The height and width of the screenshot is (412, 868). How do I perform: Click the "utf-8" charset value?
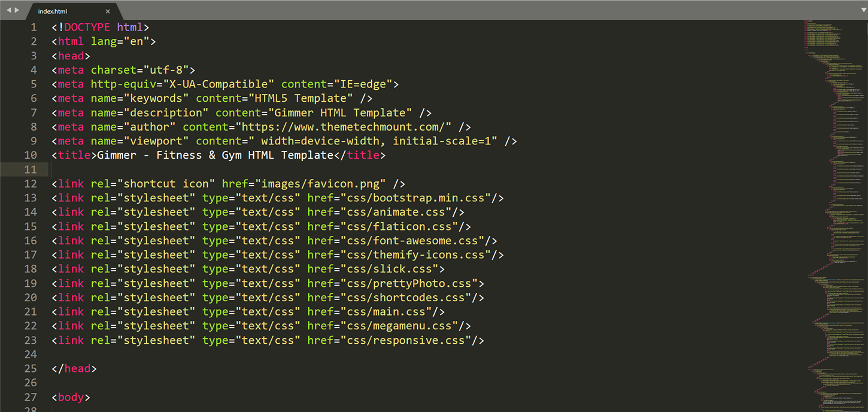[166, 70]
